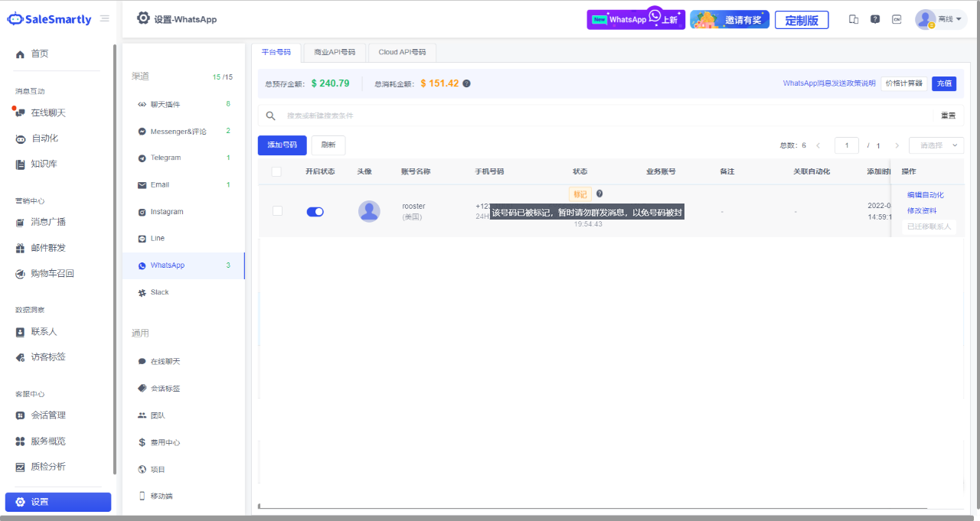Click the question icon next to 标记 tag
The height and width of the screenshot is (521, 980).
pyautogui.click(x=599, y=194)
